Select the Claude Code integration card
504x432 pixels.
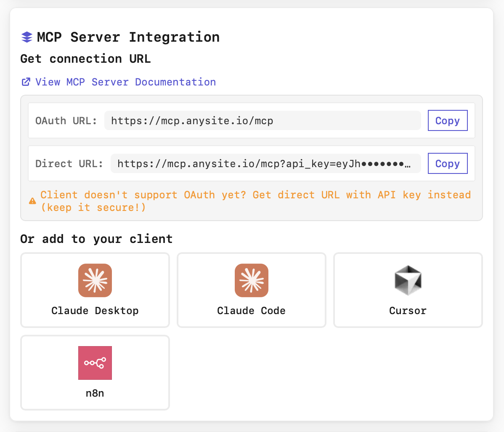click(251, 290)
